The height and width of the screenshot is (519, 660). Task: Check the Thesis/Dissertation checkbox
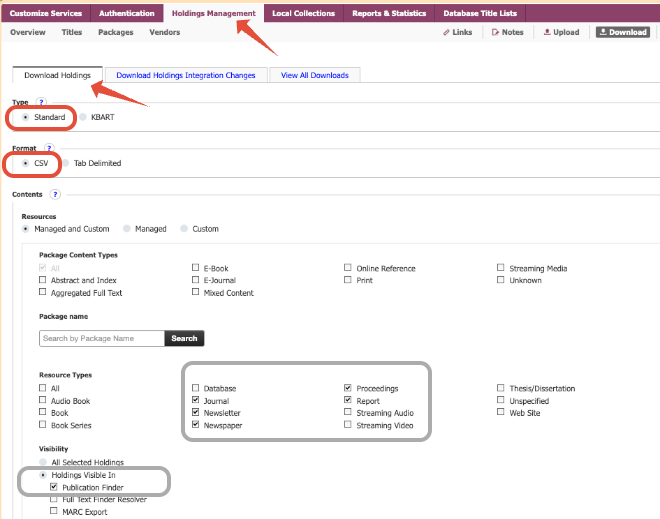pyautogui.click(x=500, y=388)
